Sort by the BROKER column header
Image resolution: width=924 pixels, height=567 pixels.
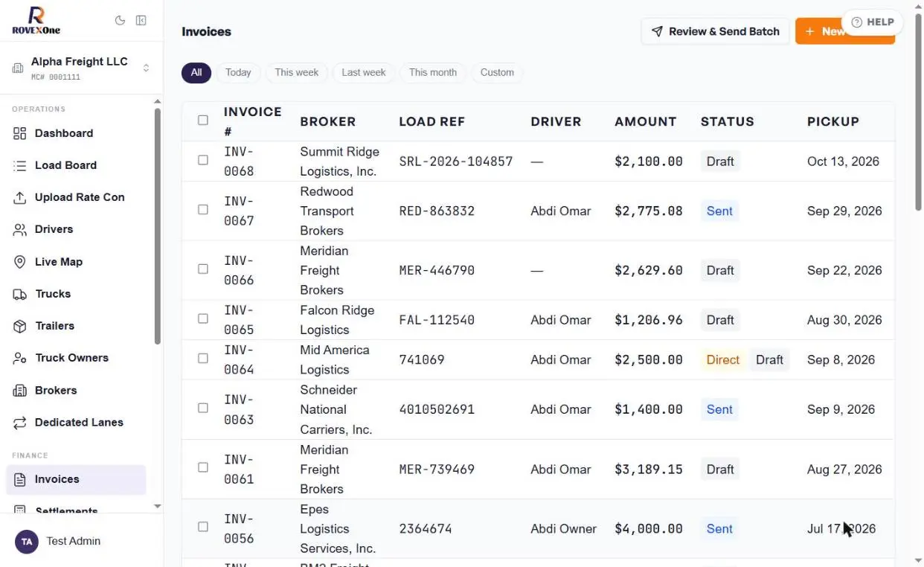coord(327,121)
